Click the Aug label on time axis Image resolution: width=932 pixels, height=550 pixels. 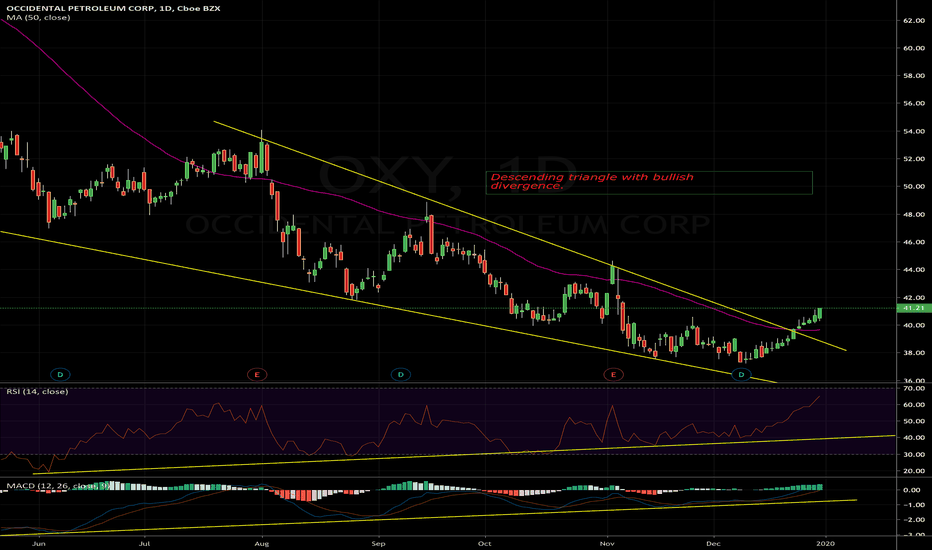click(262, 543)
